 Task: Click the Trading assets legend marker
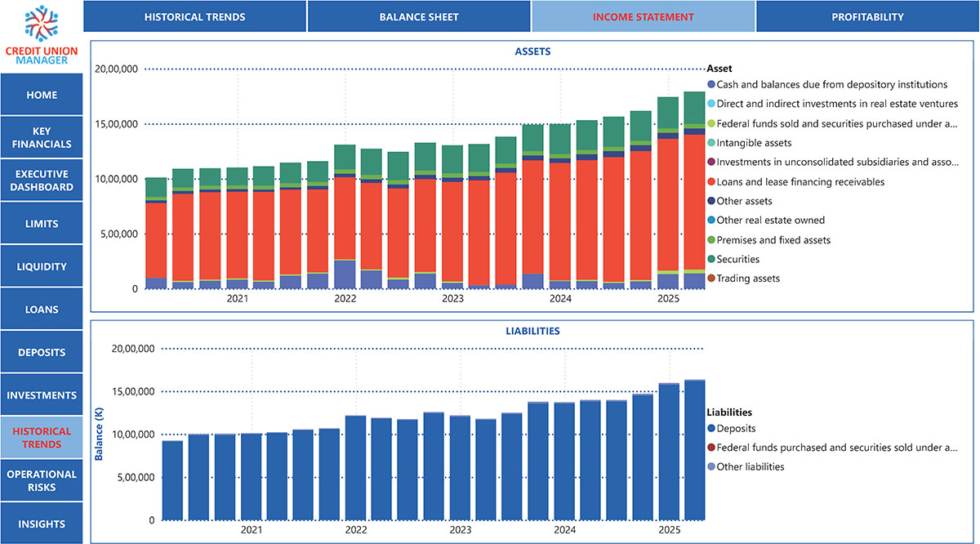711,279
